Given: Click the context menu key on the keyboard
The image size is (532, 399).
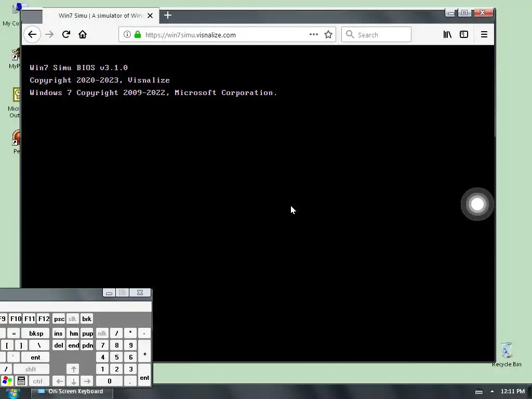Looking at the screenshot, I should click(21, 381).
